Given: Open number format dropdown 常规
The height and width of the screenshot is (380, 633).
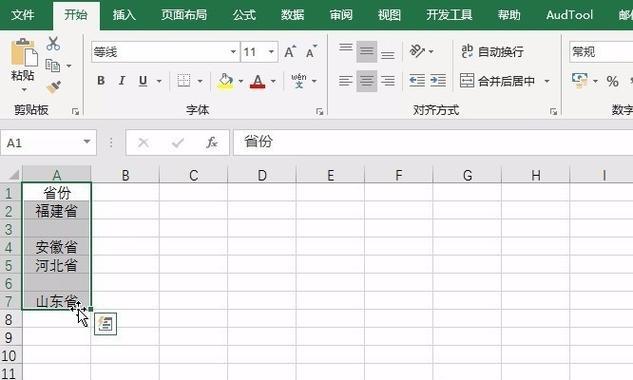Looking at the screenshot, I should coord(601,52).
